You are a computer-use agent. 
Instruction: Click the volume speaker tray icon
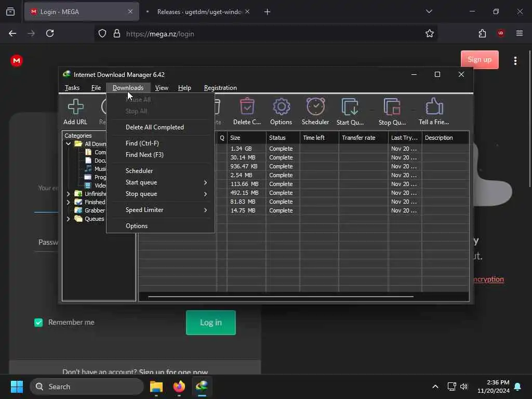pos(464,387)
